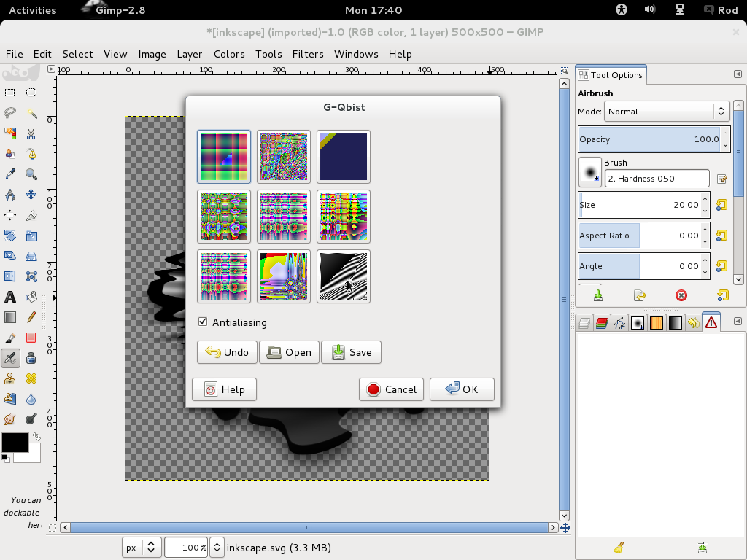Click the Undo button in G-Qbist

pos(228,352)
